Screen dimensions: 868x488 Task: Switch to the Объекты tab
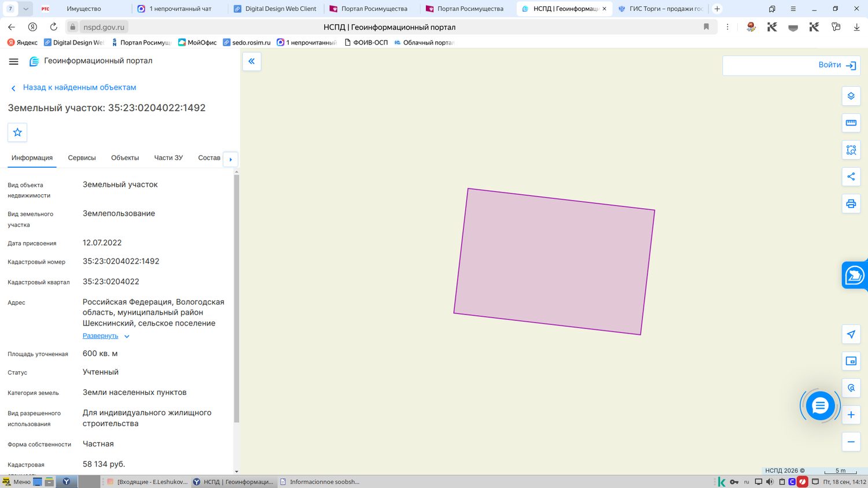coord(125,158)
